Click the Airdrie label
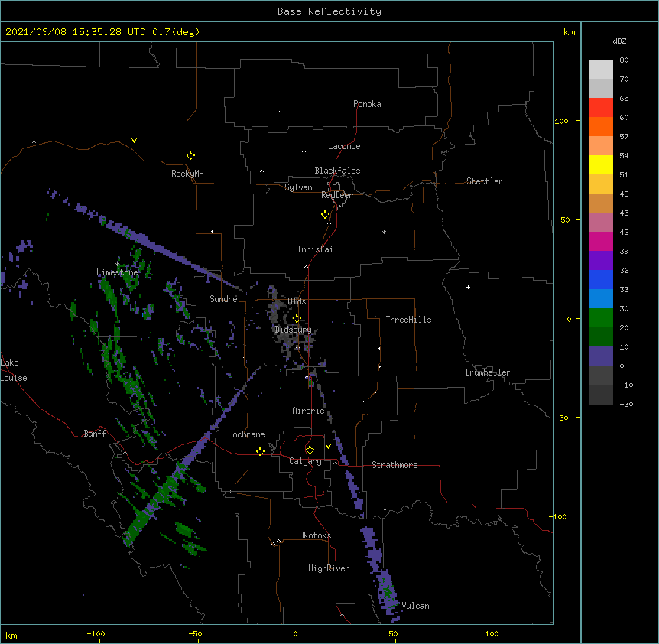The width and height of the screenshot is (659, 644). 308,411
